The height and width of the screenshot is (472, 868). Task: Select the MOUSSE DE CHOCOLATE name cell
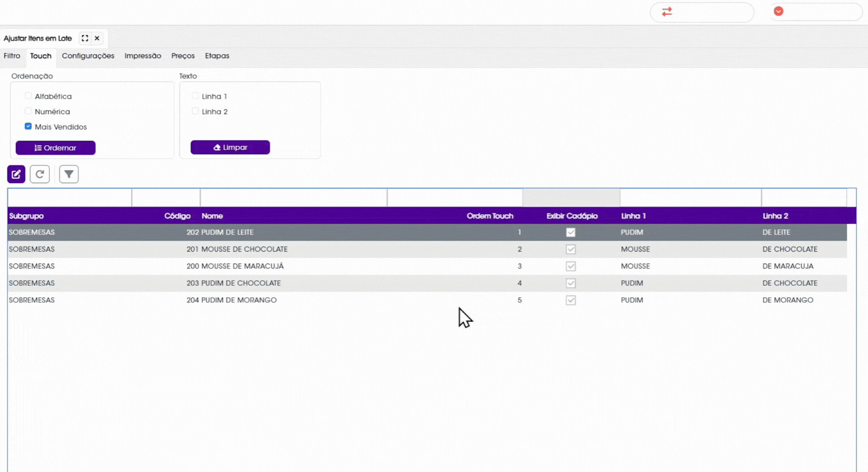point(244,249)
